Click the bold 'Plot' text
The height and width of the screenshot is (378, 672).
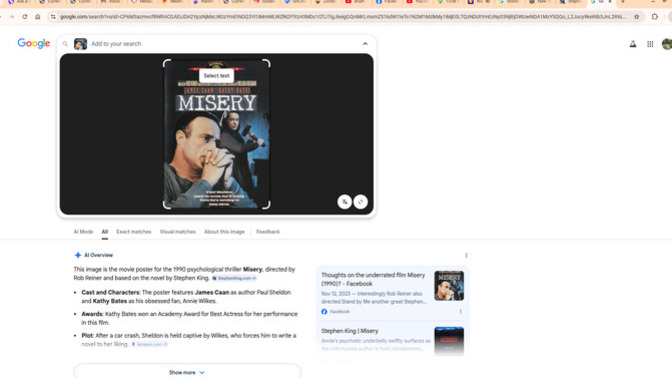87,335
